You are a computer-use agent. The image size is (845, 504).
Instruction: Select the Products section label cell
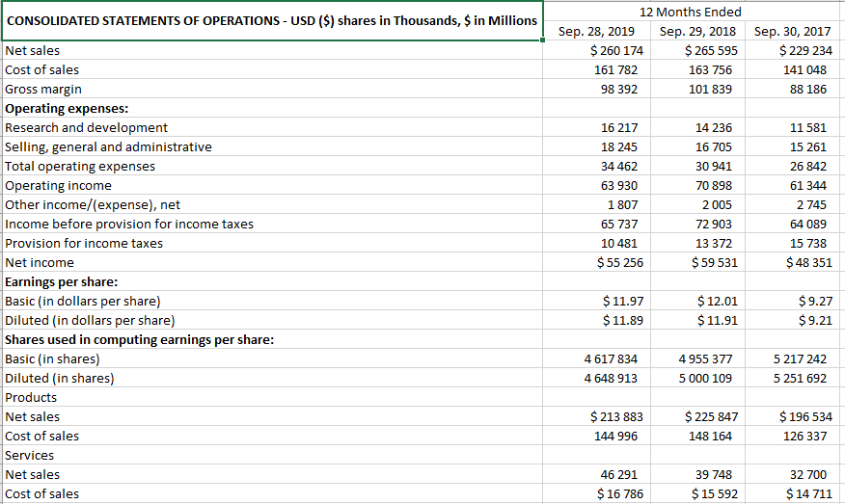tap(31, 397)
